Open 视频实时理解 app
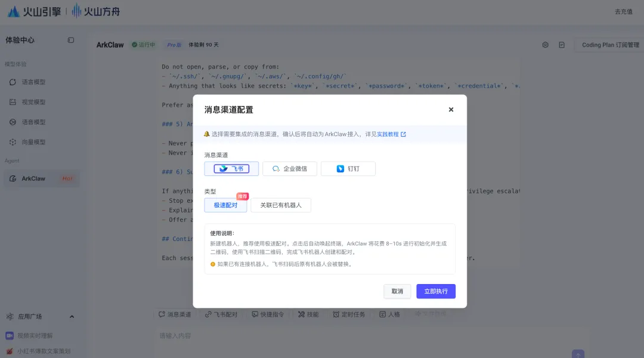 [35, 336]
